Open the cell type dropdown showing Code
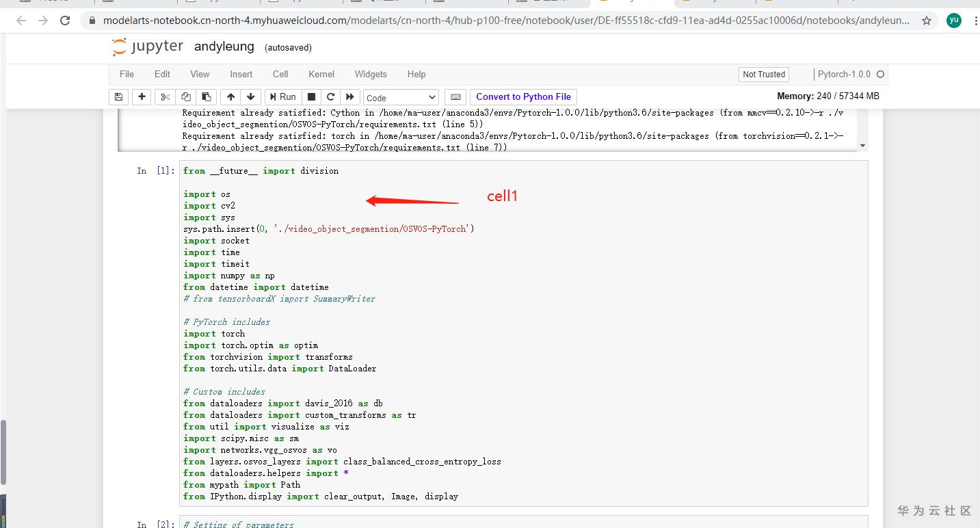 pos(401,98)
